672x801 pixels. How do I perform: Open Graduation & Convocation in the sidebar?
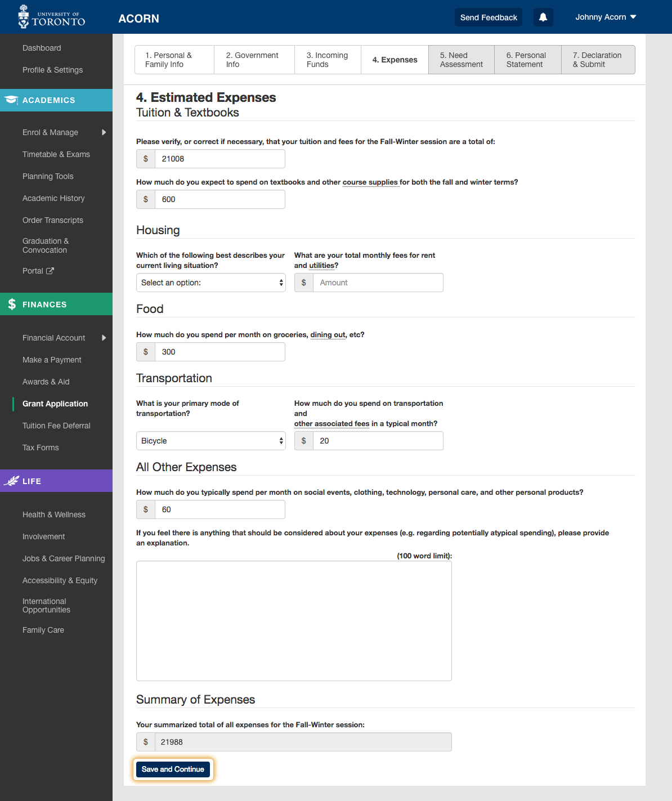pos(46,245)
